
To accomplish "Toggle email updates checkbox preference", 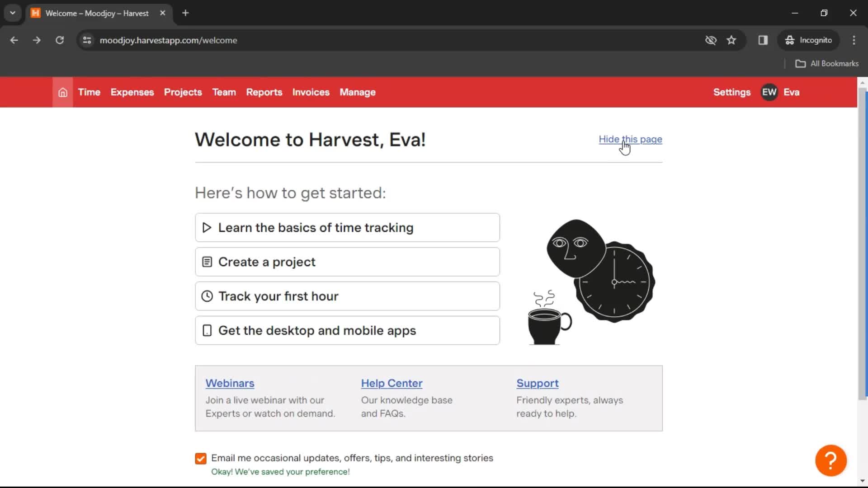I will [x=200, y=458].
